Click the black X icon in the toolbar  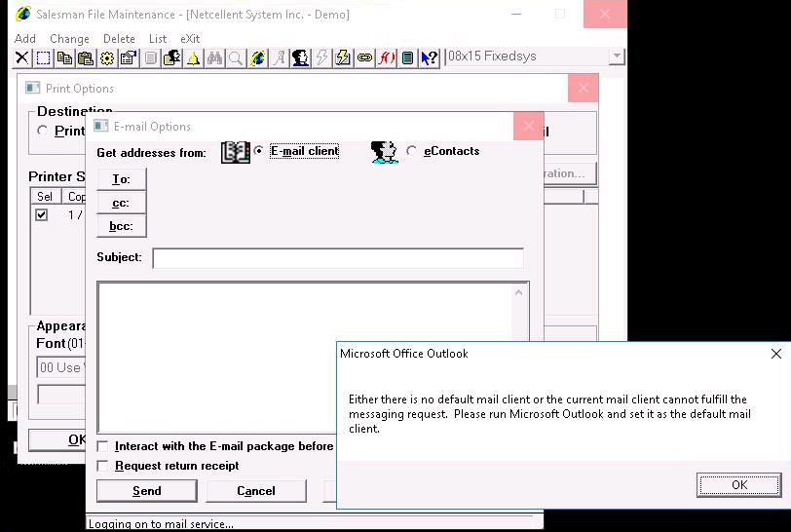21,58
